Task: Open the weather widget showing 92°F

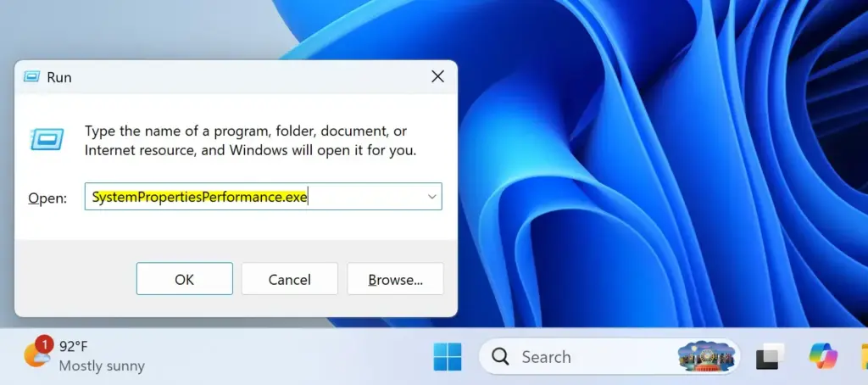Action: (x=84, y=356)
